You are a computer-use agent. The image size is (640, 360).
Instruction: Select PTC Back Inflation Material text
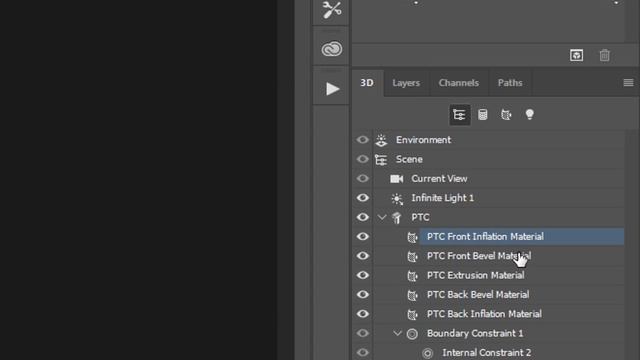(x=484, y=314)
